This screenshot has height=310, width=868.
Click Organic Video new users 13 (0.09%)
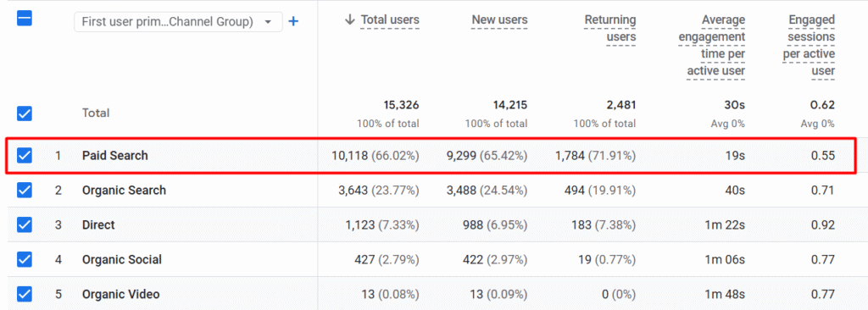[498, 294]
